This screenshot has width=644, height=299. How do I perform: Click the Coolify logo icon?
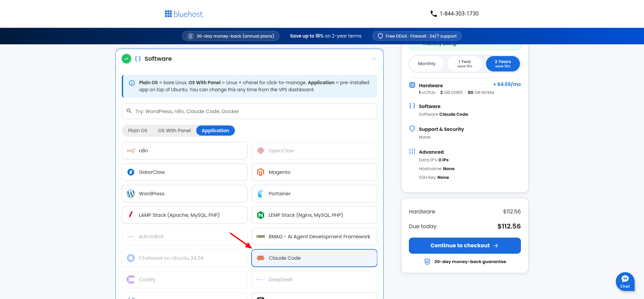[x=131, y=280]
